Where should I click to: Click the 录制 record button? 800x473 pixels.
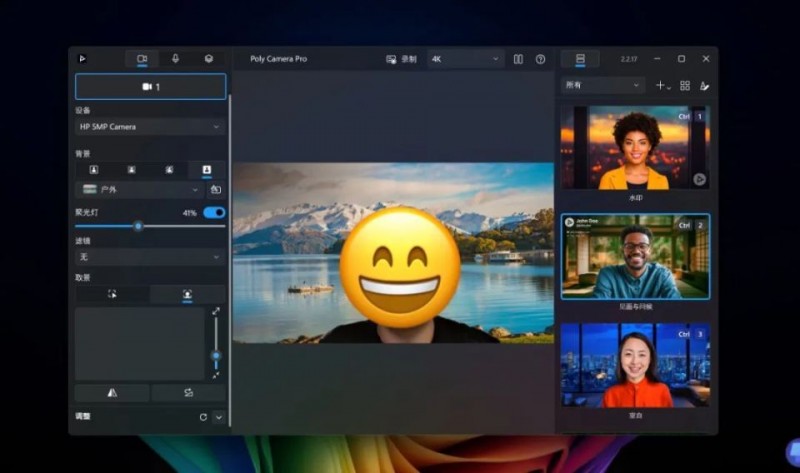tap(402, 59)
